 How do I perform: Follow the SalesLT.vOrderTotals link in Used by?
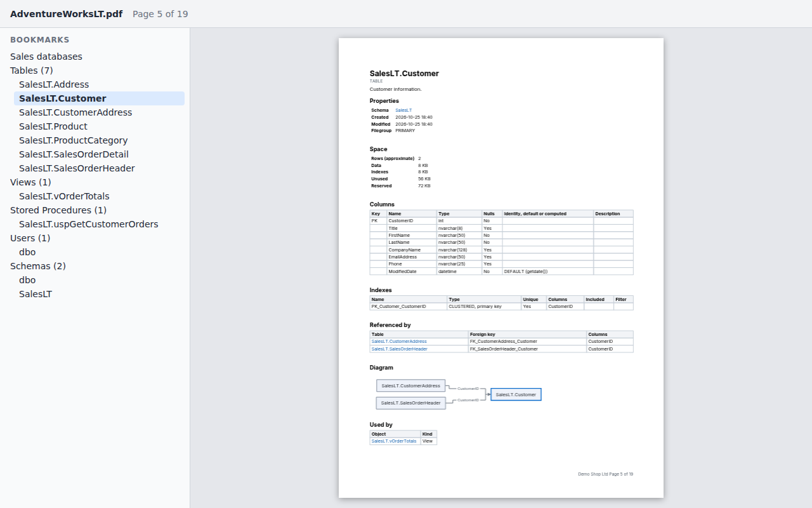tap(394, 441)
